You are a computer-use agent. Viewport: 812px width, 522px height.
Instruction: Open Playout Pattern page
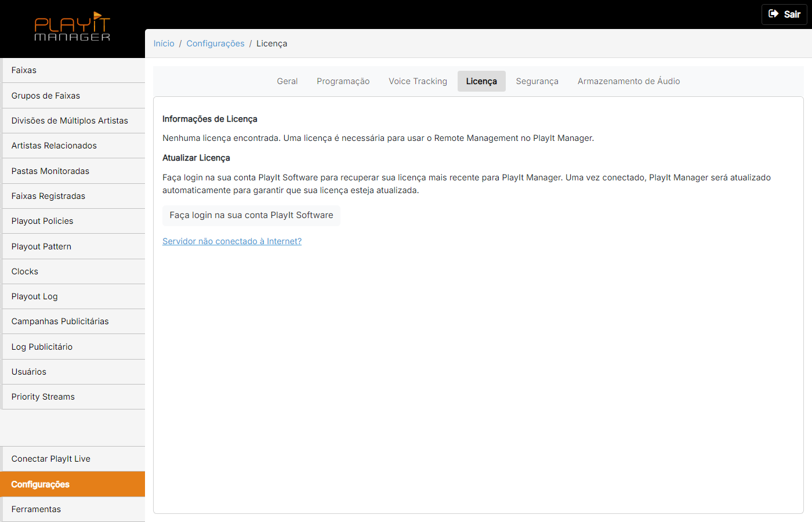pyautogui.click(x=74, y=246)
